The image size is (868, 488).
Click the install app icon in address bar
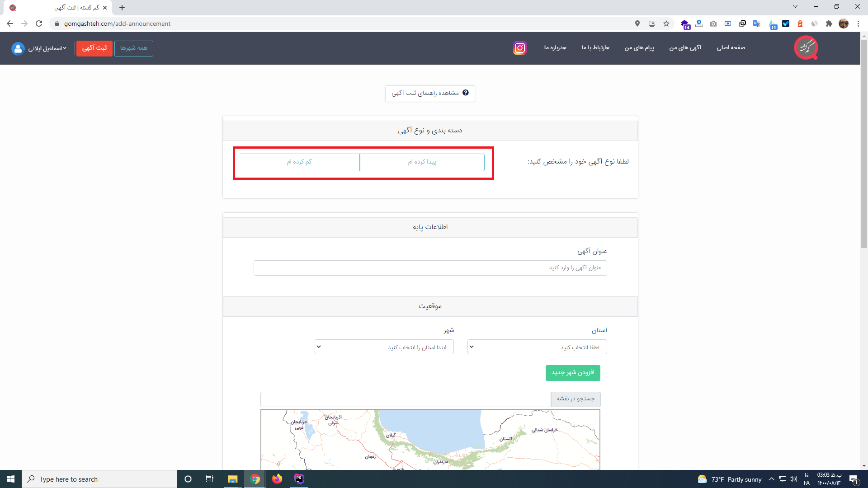point(652,23)
